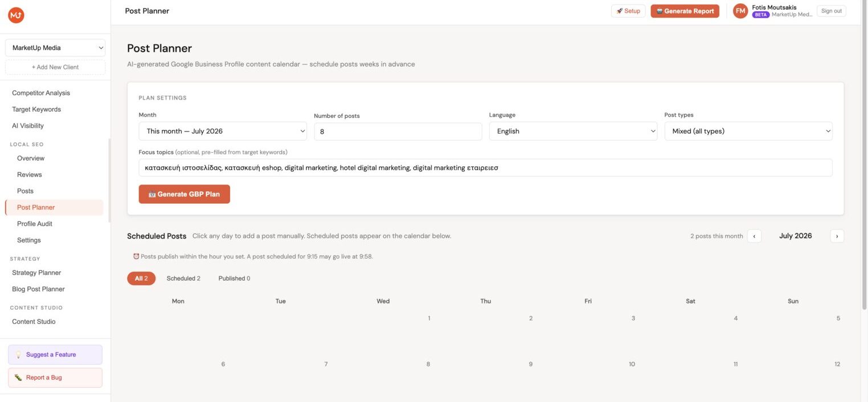Open the Post types dropdown

(x=748, y=131)
